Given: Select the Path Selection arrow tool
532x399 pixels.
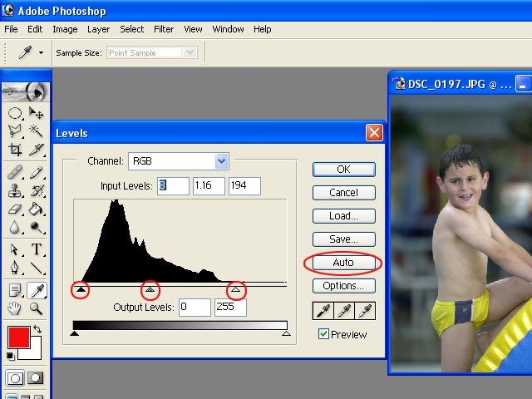Looking at the screenshot, I should tap(15, 249).
